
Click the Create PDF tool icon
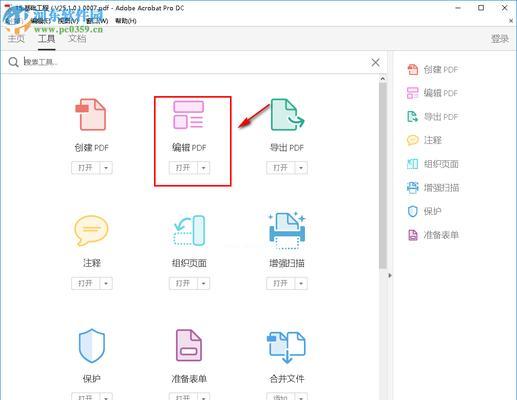click(x=91, y=114)
